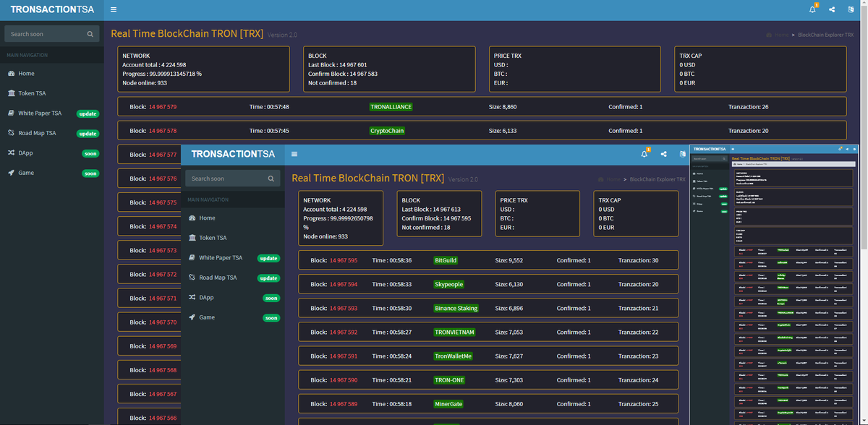The image size is (868, 425).
Task: Open the Token TSA label in the front overlay sidebar
Action: [213, 238]
